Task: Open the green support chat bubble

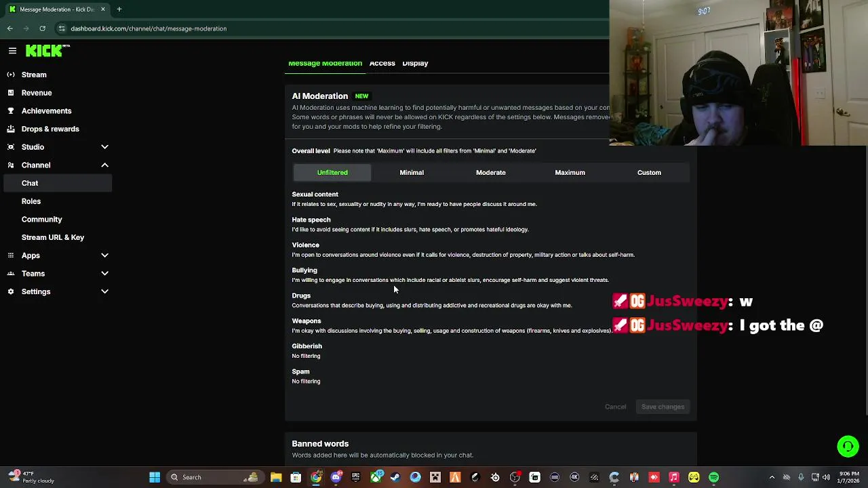Action: 848,446
